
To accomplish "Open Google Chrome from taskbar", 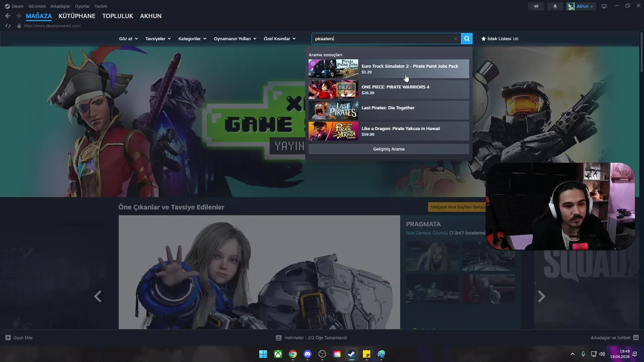I will click(x=293, y=354).
